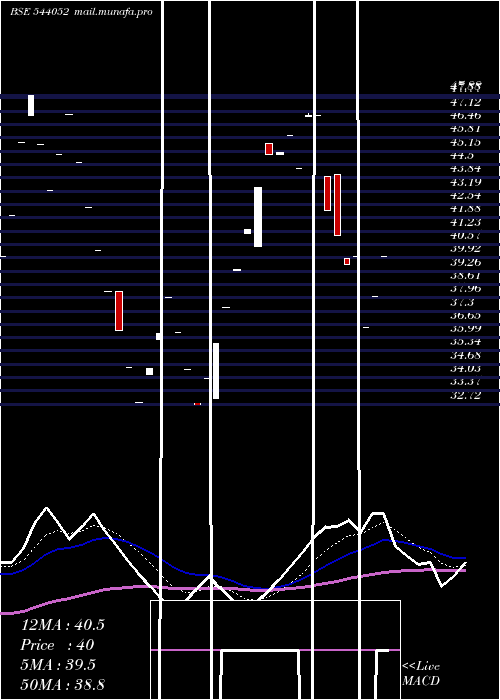The width and height of the screenshot is (500, 700).
Task: Click the '<<Live MACD' label
Action: tap(421, 674)
